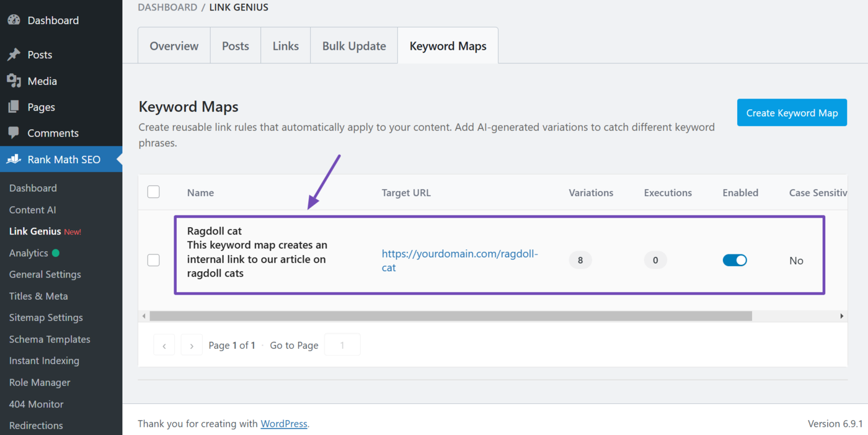Click the Create Keyword Map button
Image resolution: width=868 pixels, height=435 pixels.
[792, 113]
